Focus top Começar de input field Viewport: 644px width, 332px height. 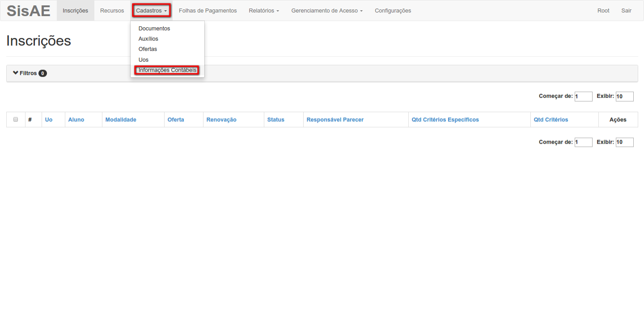(584, 96)
